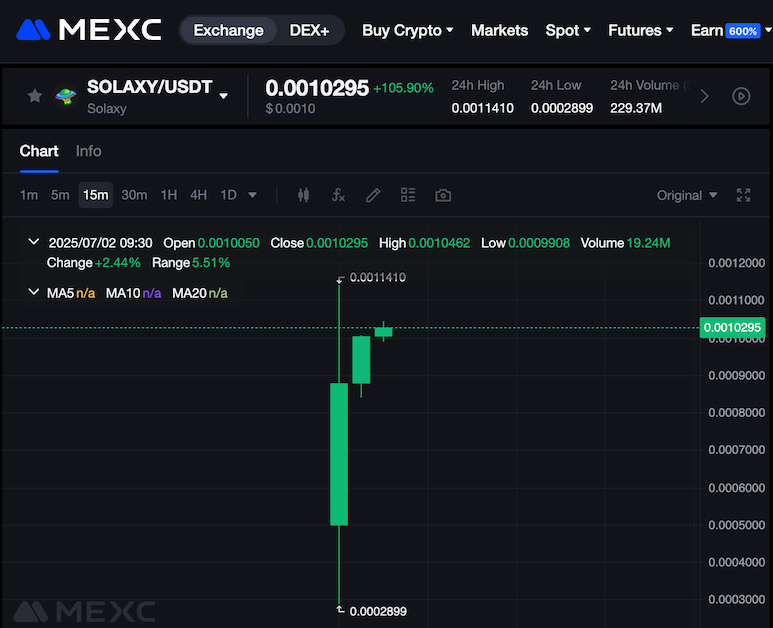Open SOLAXY/USDT pair selector dropdown
This screenshot has width=773, height=628.
click(223, 96)
